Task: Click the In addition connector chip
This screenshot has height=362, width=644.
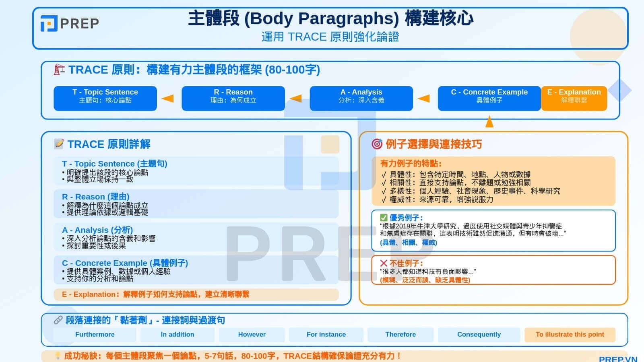Action: pos(177,335)
